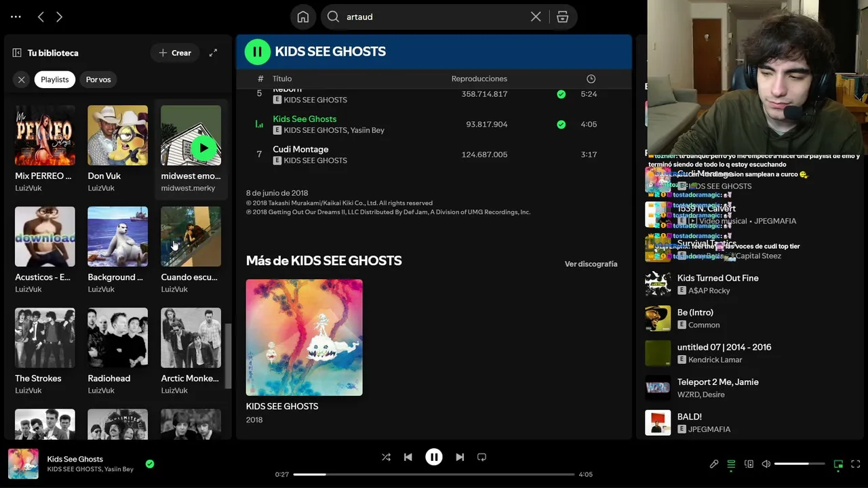The height and width of the screenshot is (488, 868).
Task: Sort tracks by duration clock icon
Action: click(x=591, y=79)
